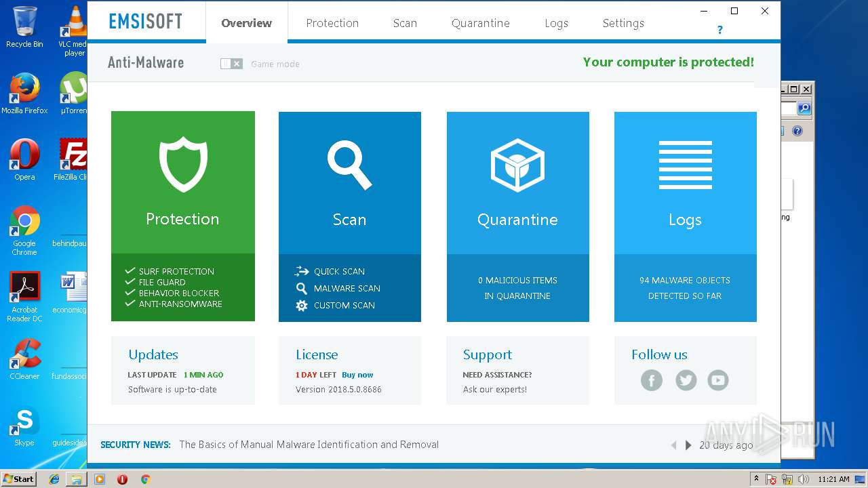The image size is (868, 488).
Task: Toggle Behavior Blocker status
Action: (x=172, y=293)
